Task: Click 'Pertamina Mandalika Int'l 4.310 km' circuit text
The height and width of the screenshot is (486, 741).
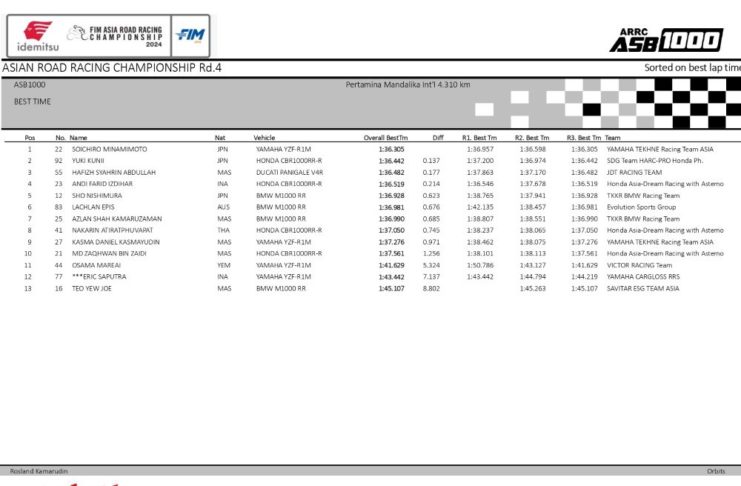Action: [x=407, y=85]
